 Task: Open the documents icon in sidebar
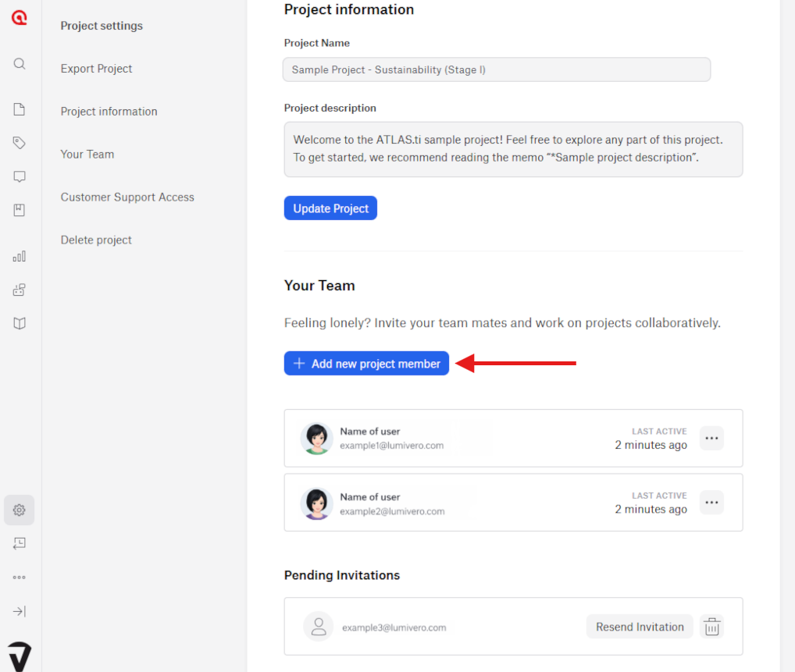[20, 109]
